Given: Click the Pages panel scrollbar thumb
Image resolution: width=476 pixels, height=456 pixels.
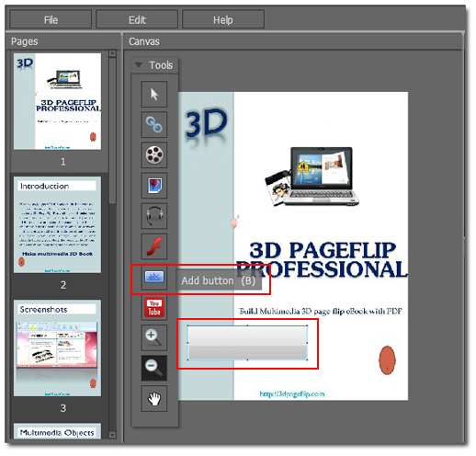Looking at the screenshot, I should (112, 131).
